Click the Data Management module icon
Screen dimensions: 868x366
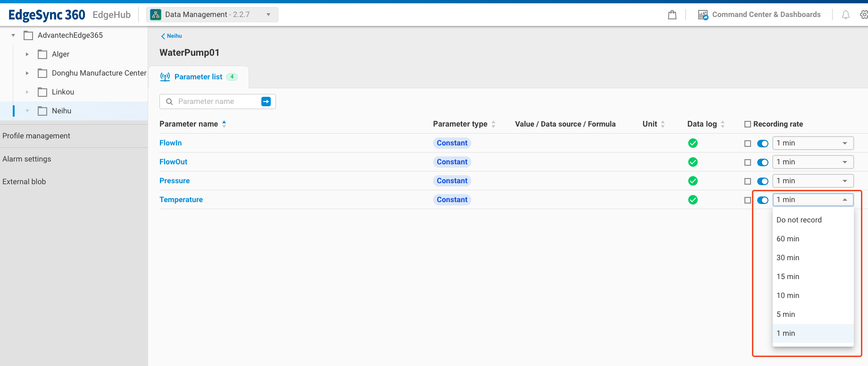(156, 15)
